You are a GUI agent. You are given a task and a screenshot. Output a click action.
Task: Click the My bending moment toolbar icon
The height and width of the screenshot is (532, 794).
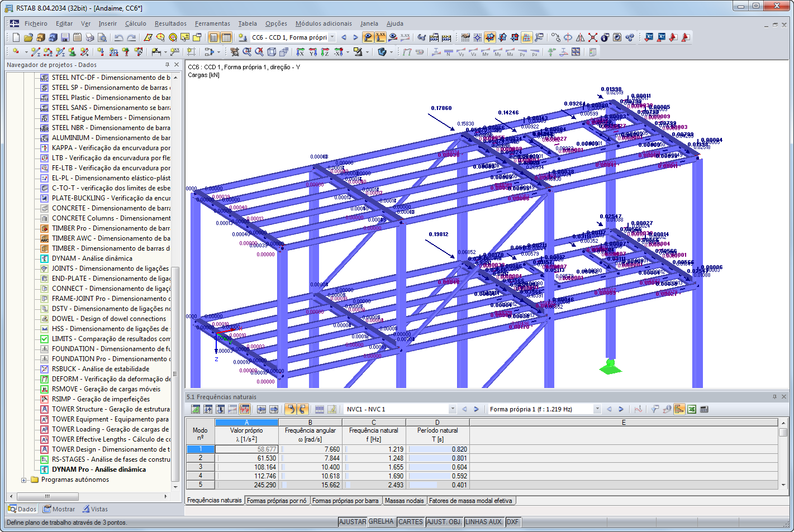[497, 52]
